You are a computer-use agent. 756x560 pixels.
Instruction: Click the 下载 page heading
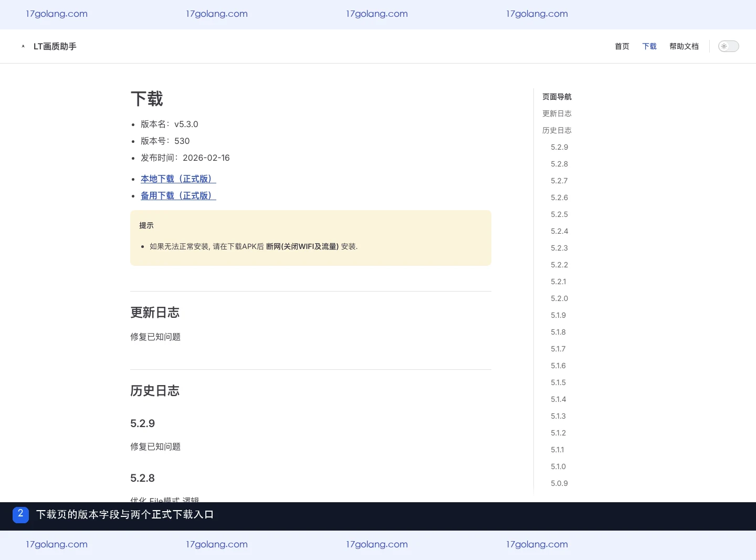coord(146,99)
